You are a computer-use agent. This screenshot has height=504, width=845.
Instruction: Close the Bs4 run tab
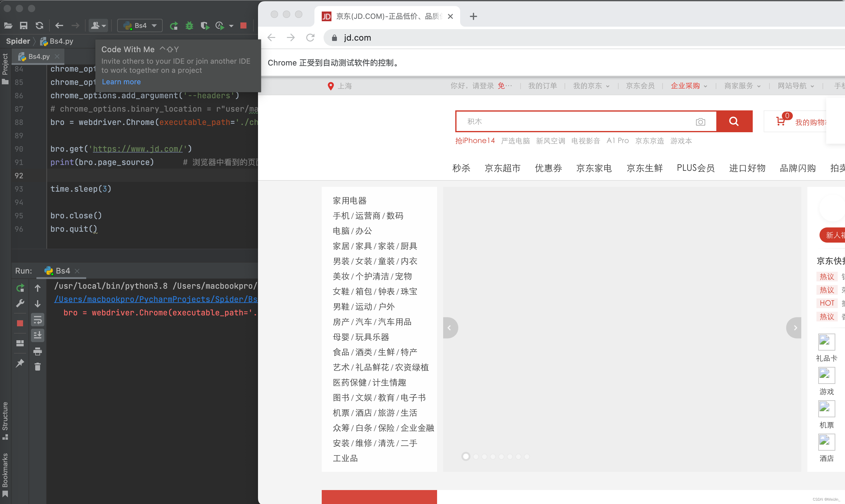pos(77,271)
